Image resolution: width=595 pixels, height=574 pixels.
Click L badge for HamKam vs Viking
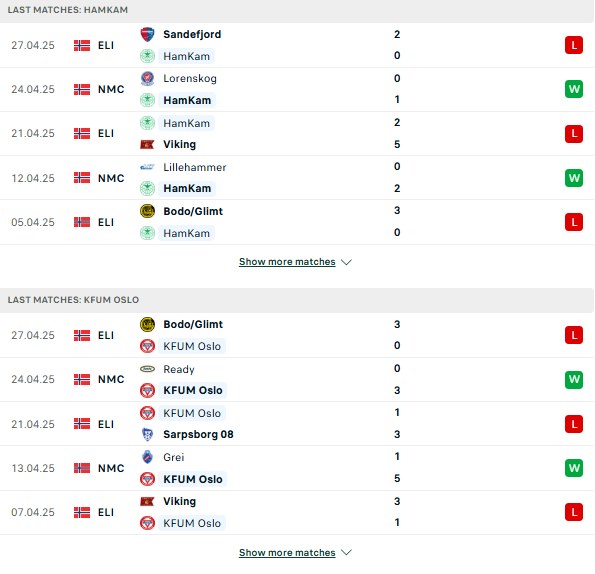pos(574,134)
